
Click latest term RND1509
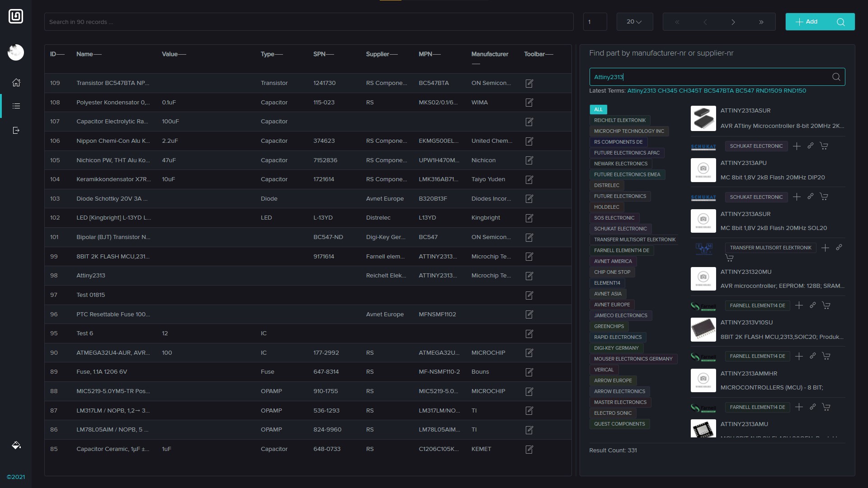pos(769,91)
